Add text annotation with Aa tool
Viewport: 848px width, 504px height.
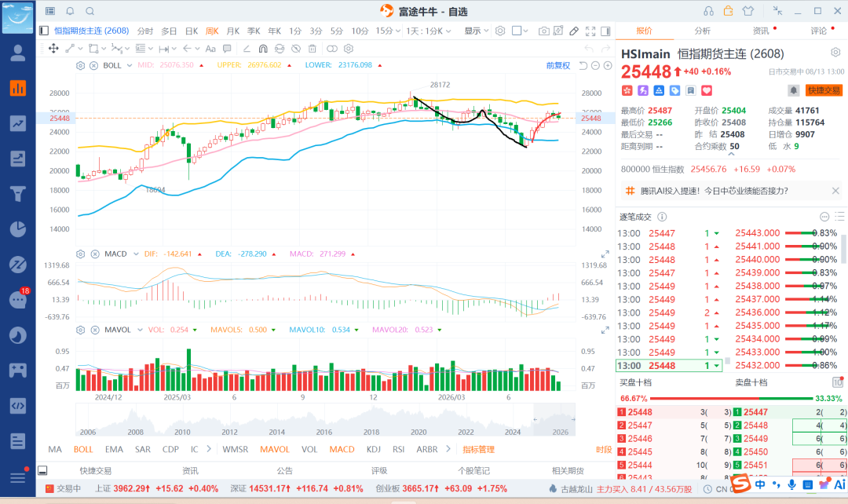(x=210, y=49)
